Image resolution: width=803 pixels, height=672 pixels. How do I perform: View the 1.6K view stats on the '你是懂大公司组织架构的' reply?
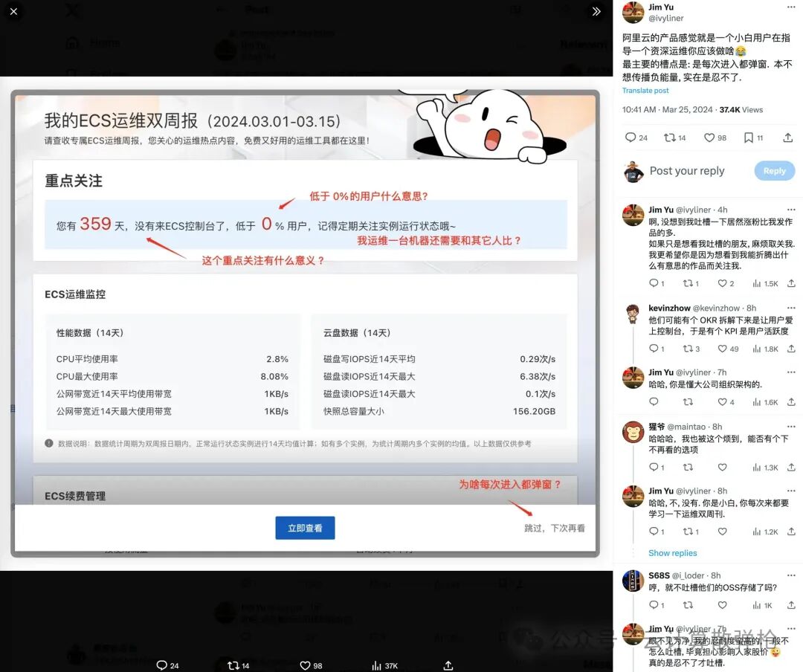(x=765, y=402)
